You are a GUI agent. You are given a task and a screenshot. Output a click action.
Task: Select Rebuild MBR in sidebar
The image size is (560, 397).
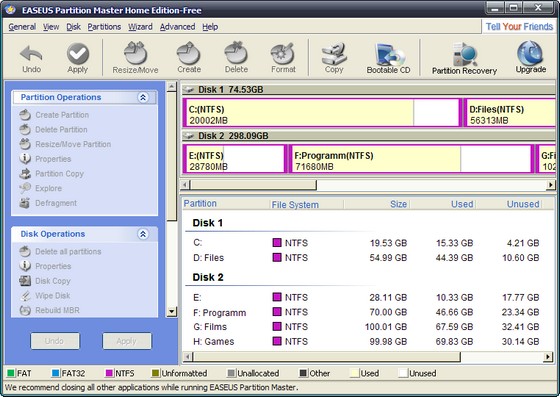click(49, 310)
